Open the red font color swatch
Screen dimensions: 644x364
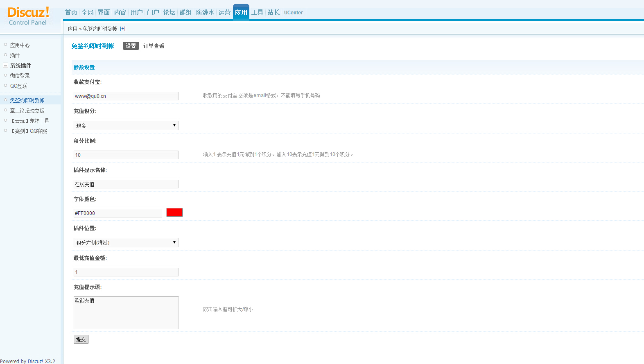coord(174,213)
